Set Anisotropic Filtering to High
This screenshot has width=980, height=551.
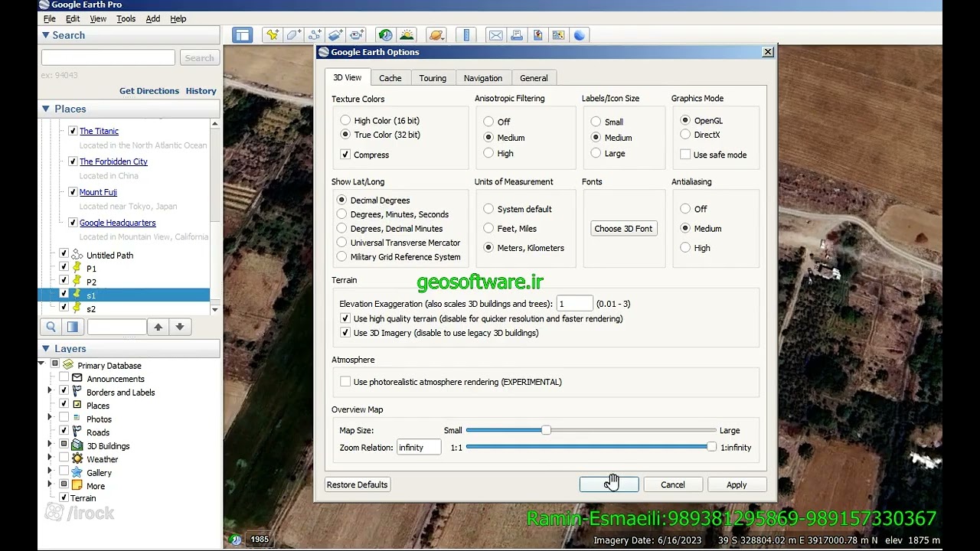click(x=488, y=153)
